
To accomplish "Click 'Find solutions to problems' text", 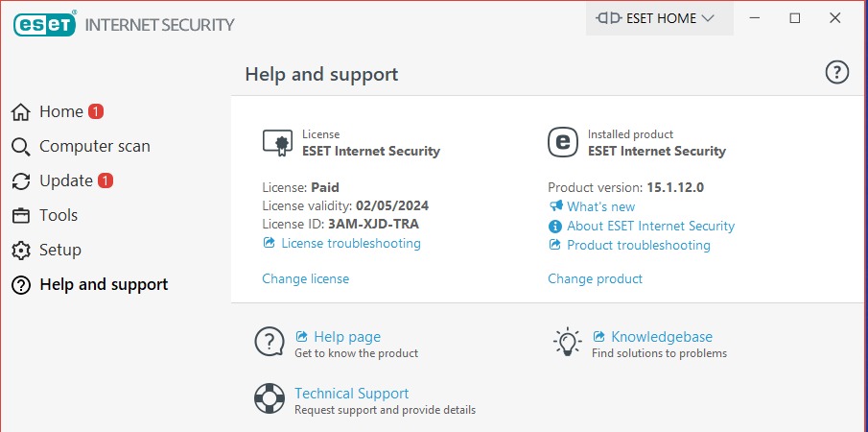I will coord(659,353).
